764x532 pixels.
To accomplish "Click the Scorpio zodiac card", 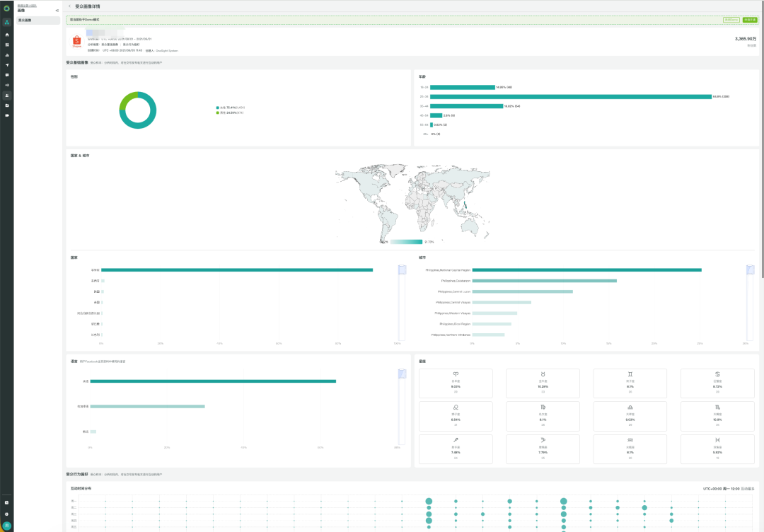I will (717, 416).
